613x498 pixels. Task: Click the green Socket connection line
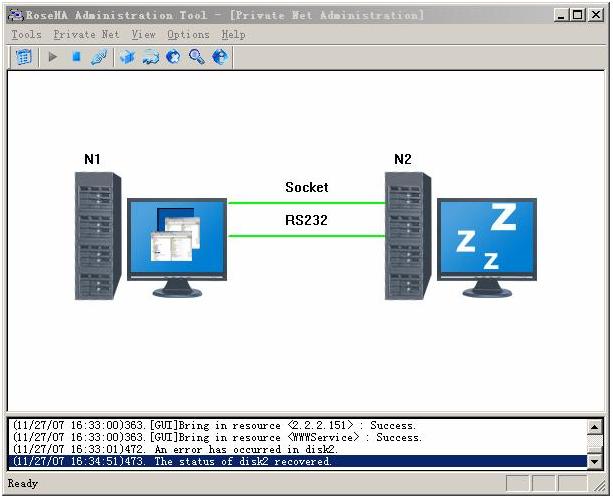(306, 203)
